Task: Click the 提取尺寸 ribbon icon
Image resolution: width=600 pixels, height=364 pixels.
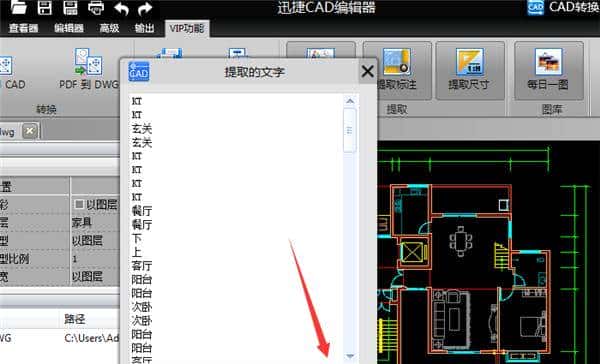Action: point(470,70)
